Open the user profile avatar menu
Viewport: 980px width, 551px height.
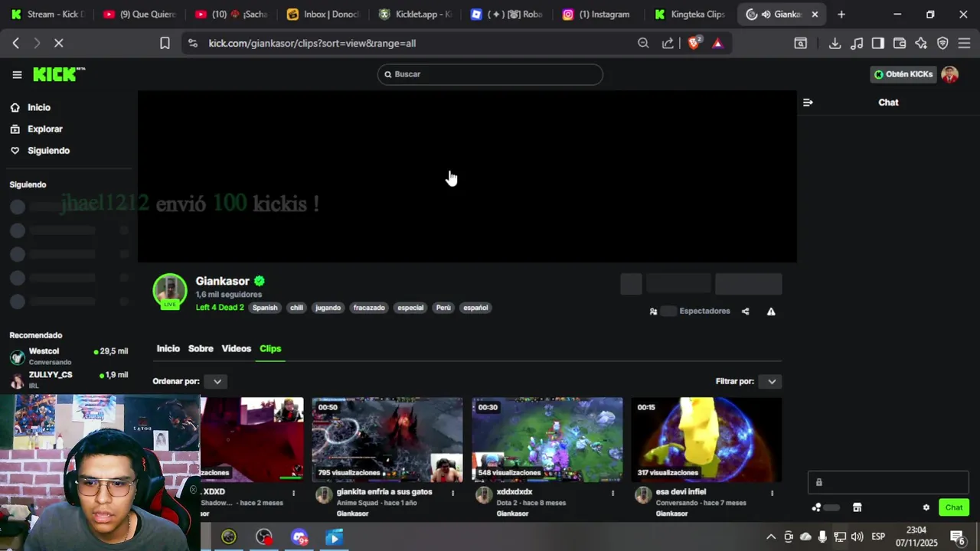point(950,74)
